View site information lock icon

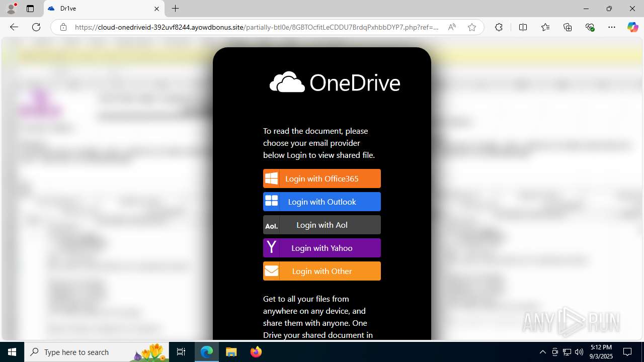point(63,27)
